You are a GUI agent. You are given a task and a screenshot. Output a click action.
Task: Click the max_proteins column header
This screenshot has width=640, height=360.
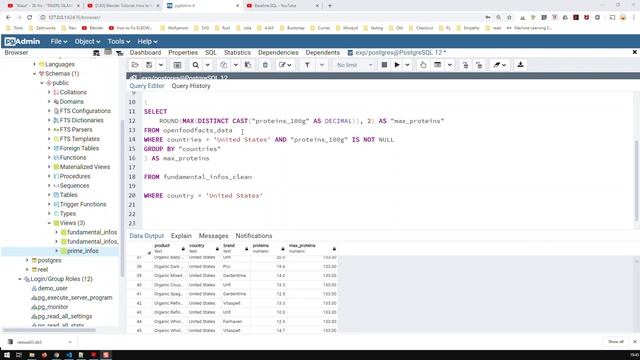pyautogui.click(x=312, y=248)
